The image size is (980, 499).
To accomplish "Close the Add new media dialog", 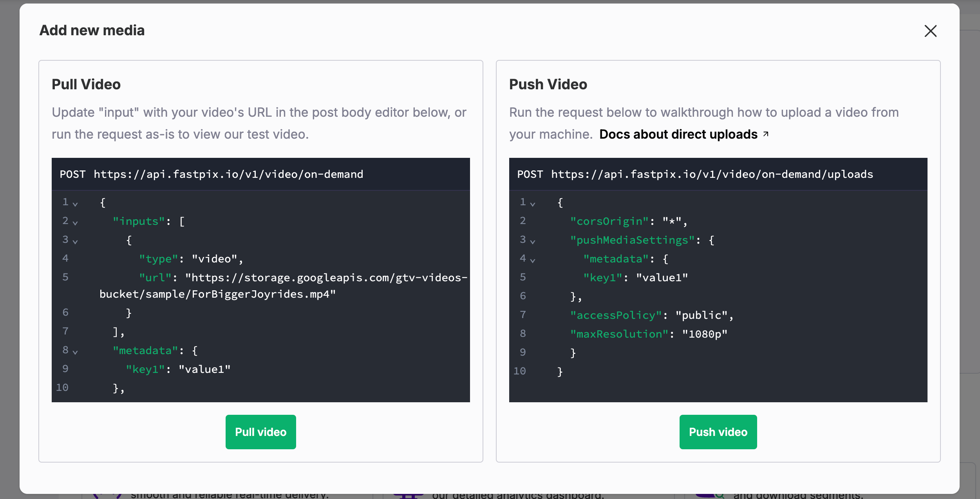I will [x=930, y=31].
